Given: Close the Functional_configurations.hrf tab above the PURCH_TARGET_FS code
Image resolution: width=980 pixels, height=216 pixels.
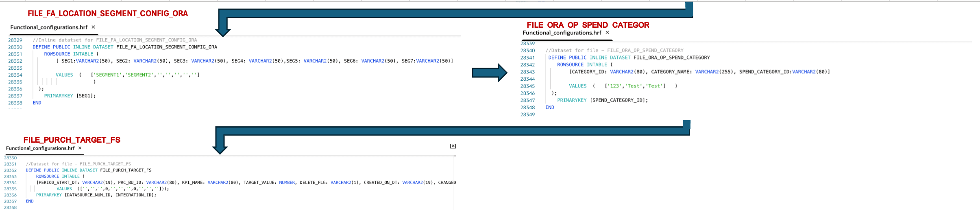Looking at the screenshot, I should click(x=80, y=148).
